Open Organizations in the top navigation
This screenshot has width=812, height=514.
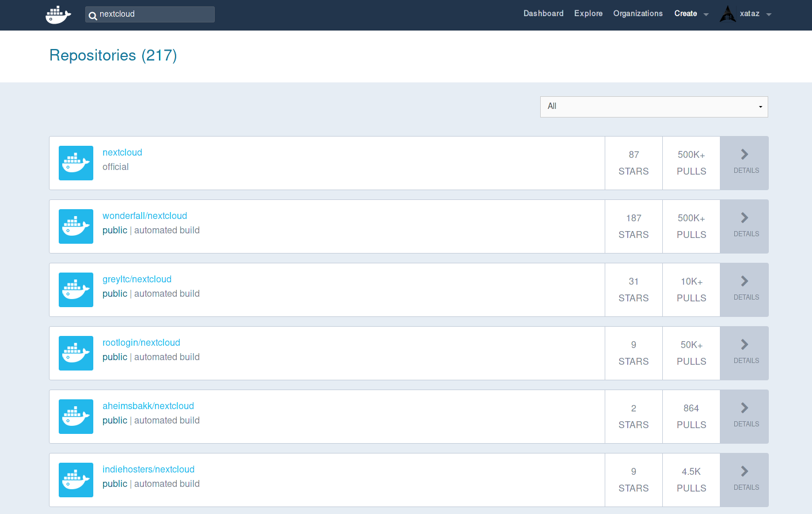[638, 14]
